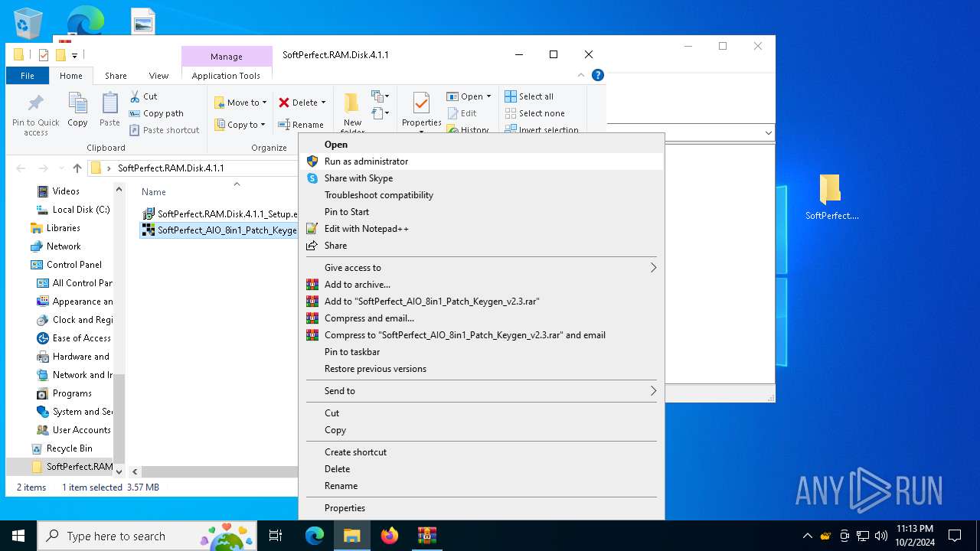Collapse the ribbon with the chevron
This screenshot has height=551, width=980.
(581, 75)
